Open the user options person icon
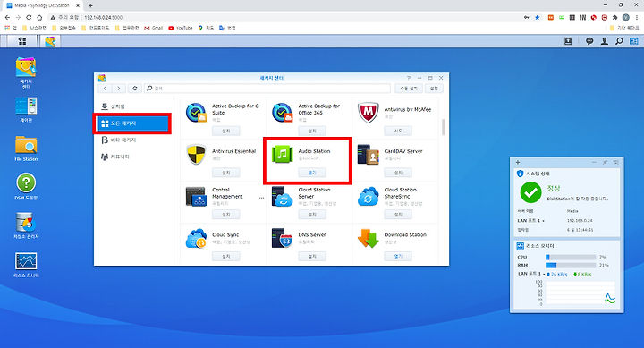Viewport: 644px width, 348px height. (604, 41)
